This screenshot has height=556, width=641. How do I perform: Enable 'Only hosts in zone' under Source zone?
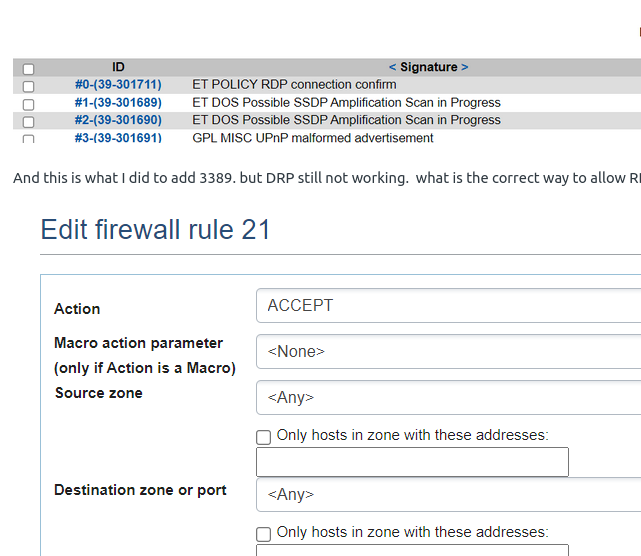264,437
